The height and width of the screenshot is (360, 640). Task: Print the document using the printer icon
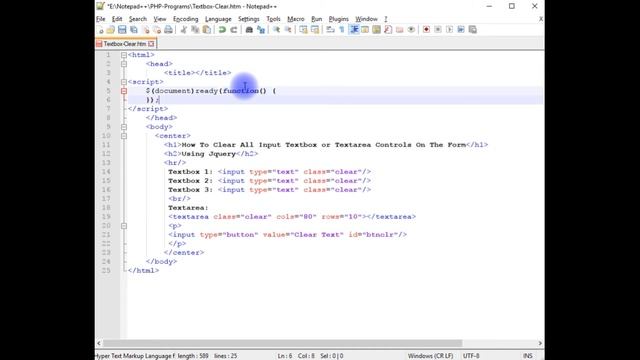tap(168, 30)
